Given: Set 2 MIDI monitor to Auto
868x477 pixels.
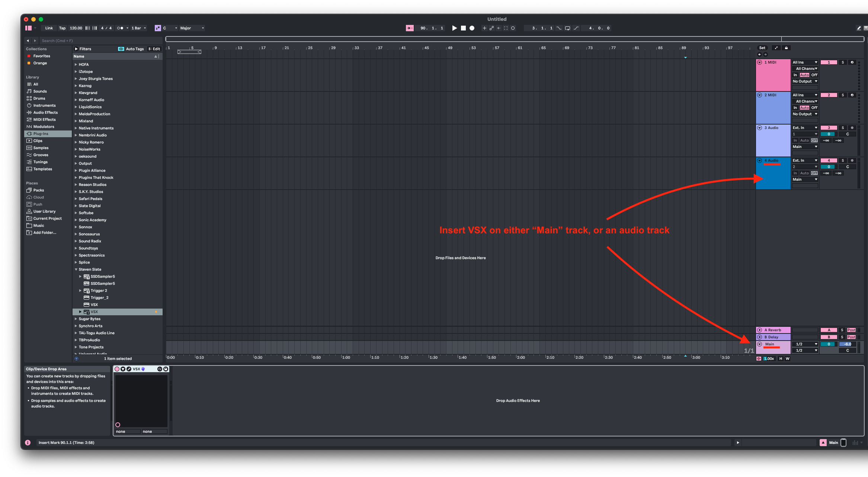Looking at the screenshot, I should click(x=804, y=108).
